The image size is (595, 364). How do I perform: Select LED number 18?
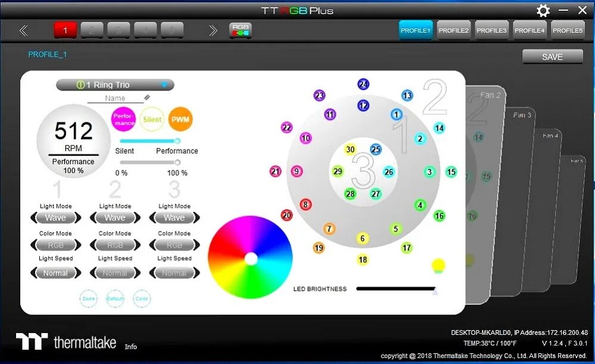pos(363,260)
